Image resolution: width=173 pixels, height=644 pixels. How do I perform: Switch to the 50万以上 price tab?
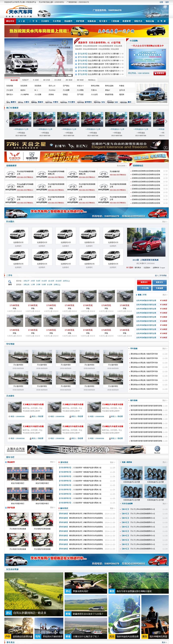tap(92, 80)
